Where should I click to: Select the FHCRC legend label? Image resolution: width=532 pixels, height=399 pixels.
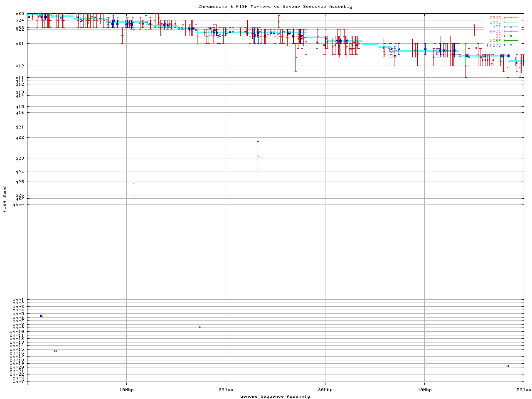tap(494, 45)
